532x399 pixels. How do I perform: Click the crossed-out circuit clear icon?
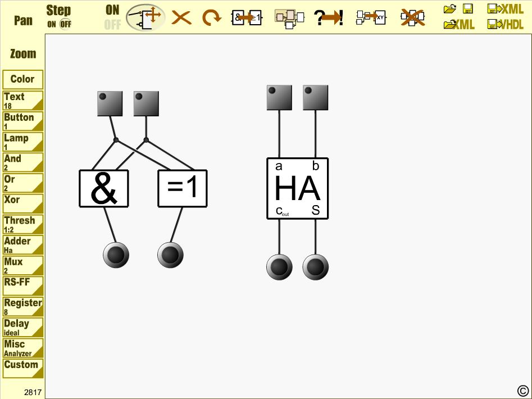(x=412, y=18)
